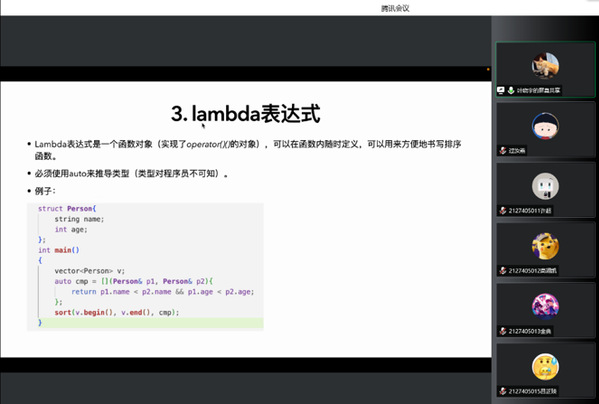This screenshot has width=599, height=404.
Task: Click the 2127405011 participant name label
Action: tap(530, 211)
